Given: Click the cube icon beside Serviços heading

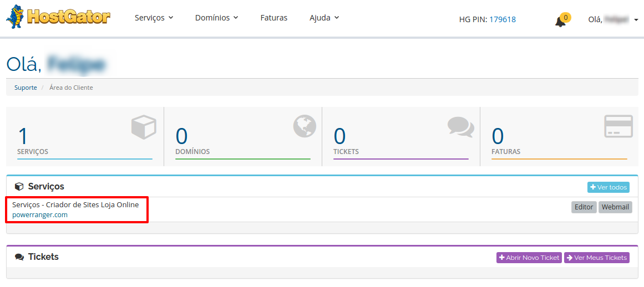Looking at the screenshot, I should pyautogui.click(x=19, y=187).
